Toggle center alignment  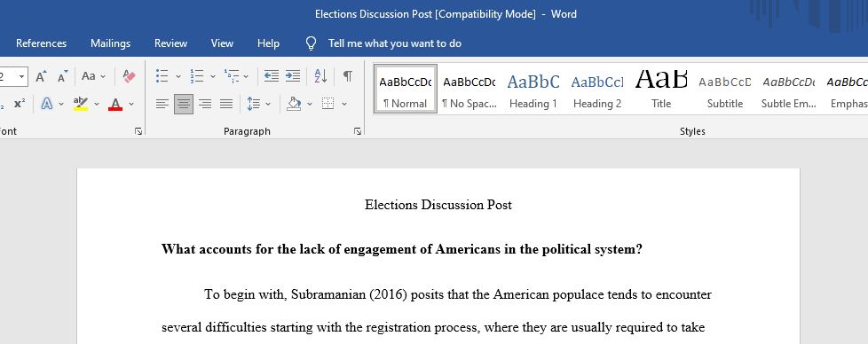(184, 104)
